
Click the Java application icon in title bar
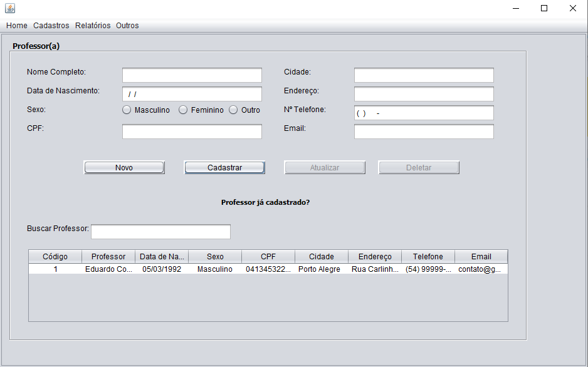tap(10, 8)
